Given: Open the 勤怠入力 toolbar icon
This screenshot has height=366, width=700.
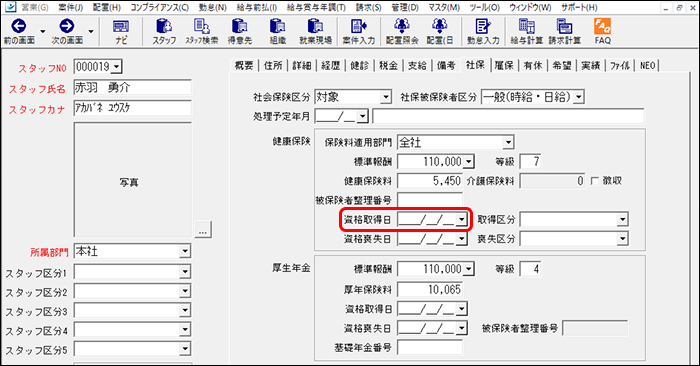Looking at the screenshot, I should (x=483, y=31).
